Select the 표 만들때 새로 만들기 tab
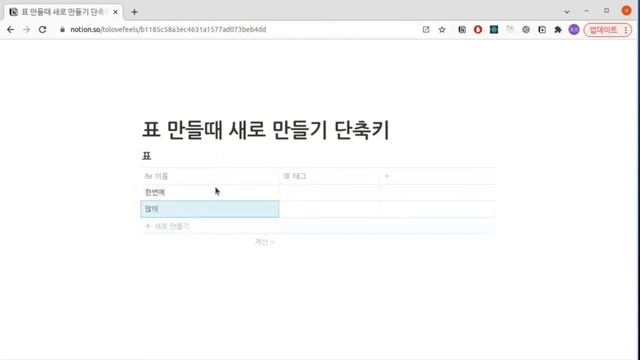The height and width of the screenshot is (360, 640). tap(62, 12)
